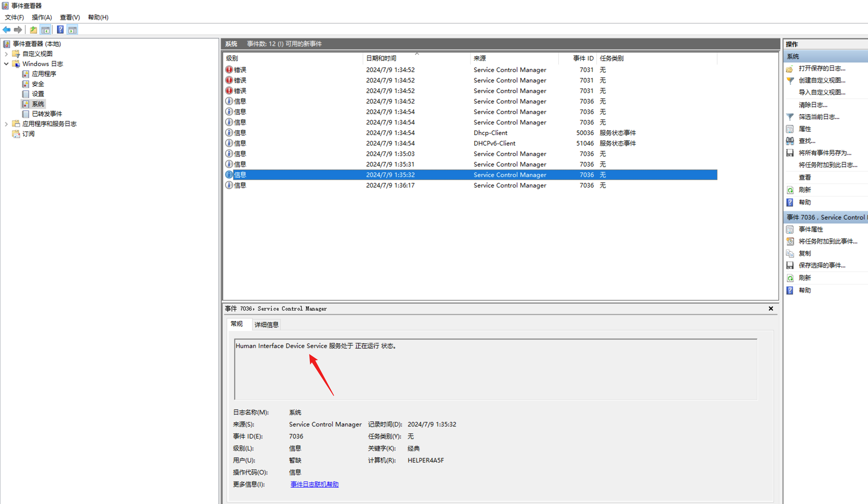Click the Forward arrow toolbar icon
This screenshot has width=868, height=504.
[18, 30]
